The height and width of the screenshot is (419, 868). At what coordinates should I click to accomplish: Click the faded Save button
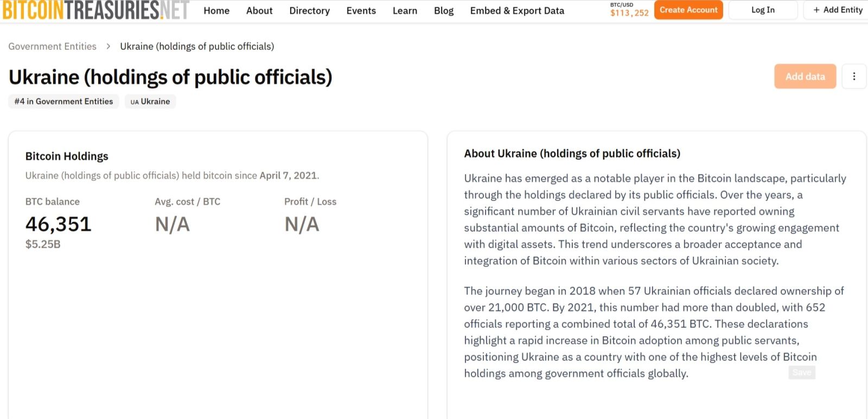pyautogui.click(x=801, y=372)
